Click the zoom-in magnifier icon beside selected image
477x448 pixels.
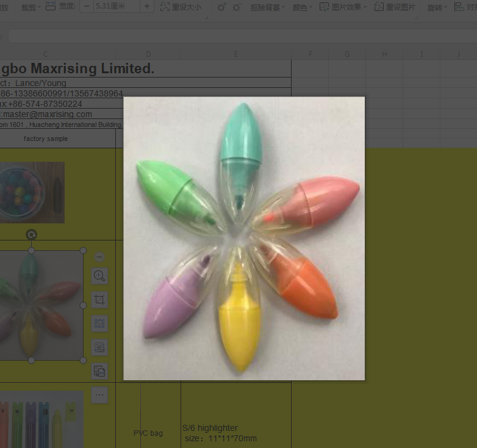point(99,276)
